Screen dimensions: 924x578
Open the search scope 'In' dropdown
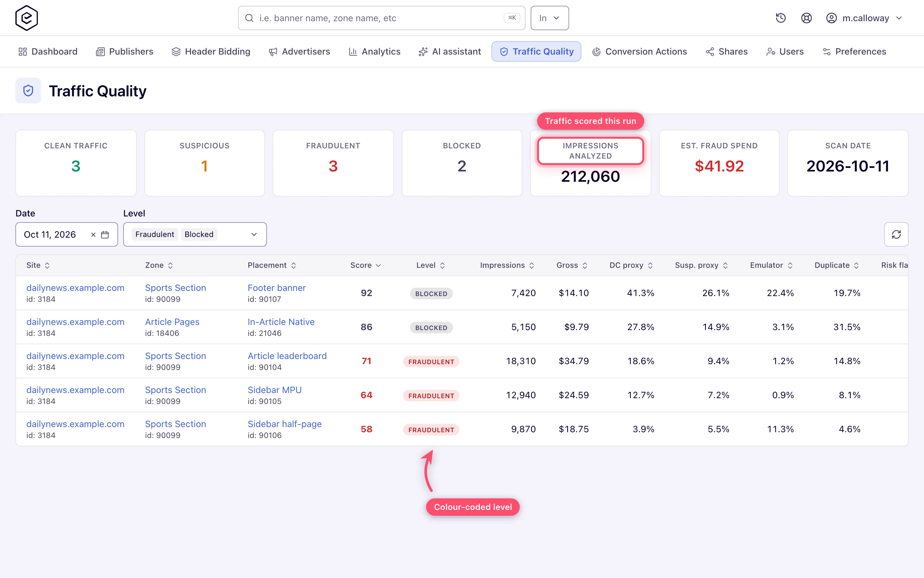[550, 18]
